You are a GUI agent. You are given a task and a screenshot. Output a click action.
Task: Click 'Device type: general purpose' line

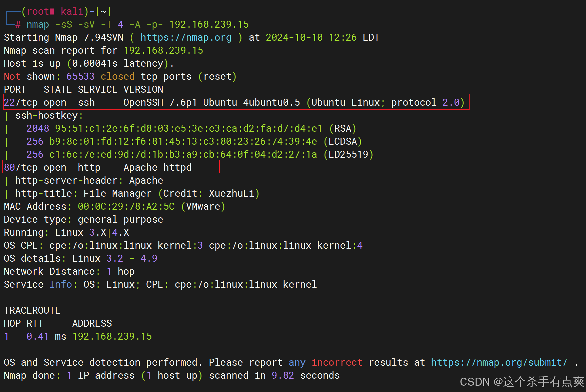(83, 220)
